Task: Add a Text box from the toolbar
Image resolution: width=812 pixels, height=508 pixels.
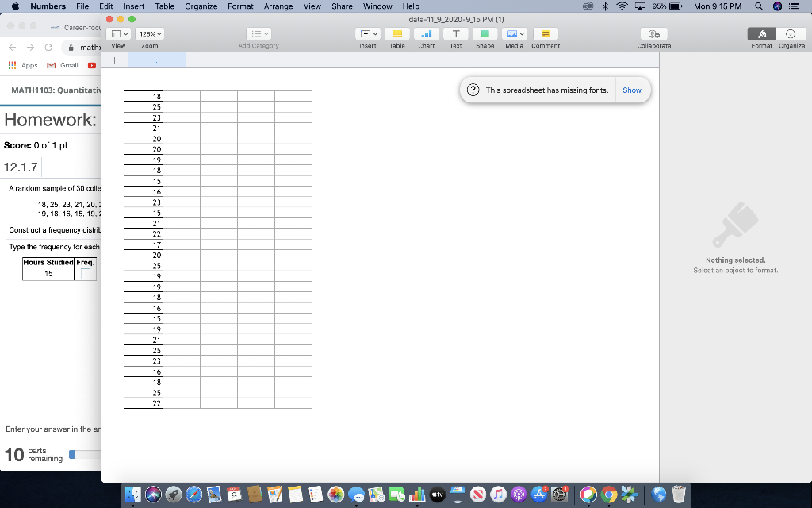Action: [x=456, y=33]
